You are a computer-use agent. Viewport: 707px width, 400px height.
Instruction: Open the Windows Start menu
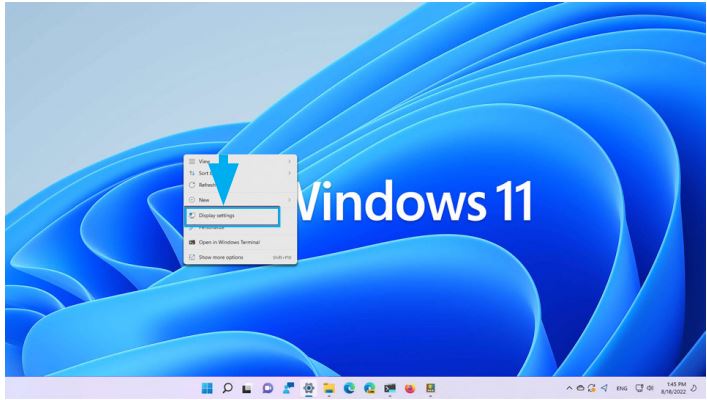point(209,389)
